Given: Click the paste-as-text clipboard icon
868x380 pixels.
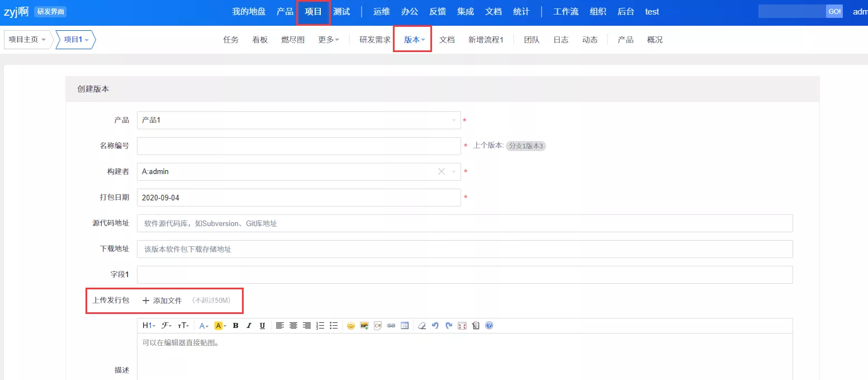Looking at the screenshot, I should click(x=476, y=326).
